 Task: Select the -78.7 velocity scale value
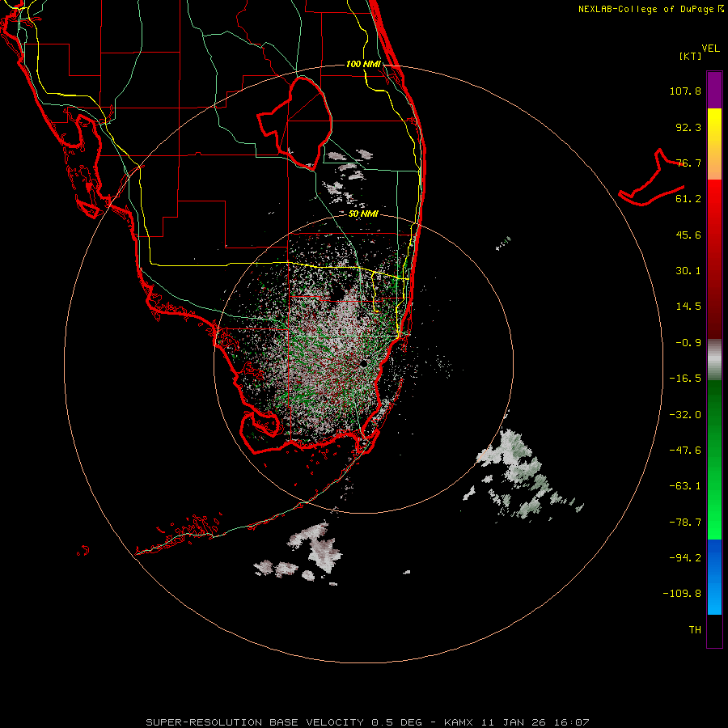(x=685, y=523)
